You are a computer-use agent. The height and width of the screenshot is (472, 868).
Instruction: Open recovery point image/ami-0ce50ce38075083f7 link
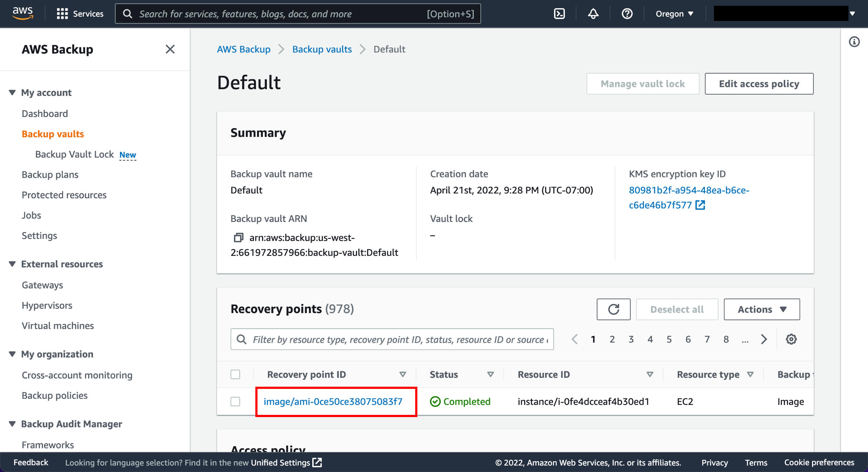(x=333, y=402)
